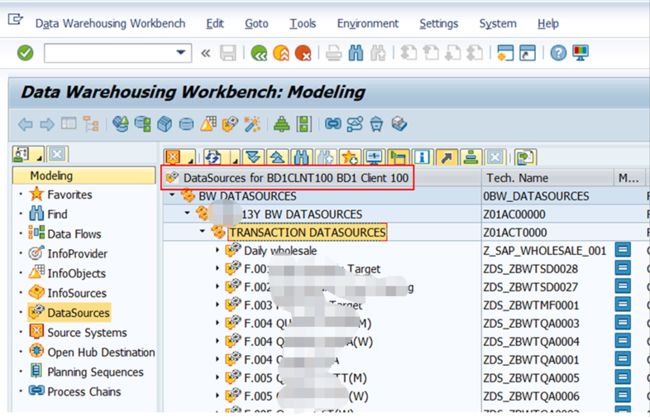Expand the datasource row ZDS_ZBWTMF0001
This screenshot has height=418, width=650.
pyautogui.click(x=217, y=305)
